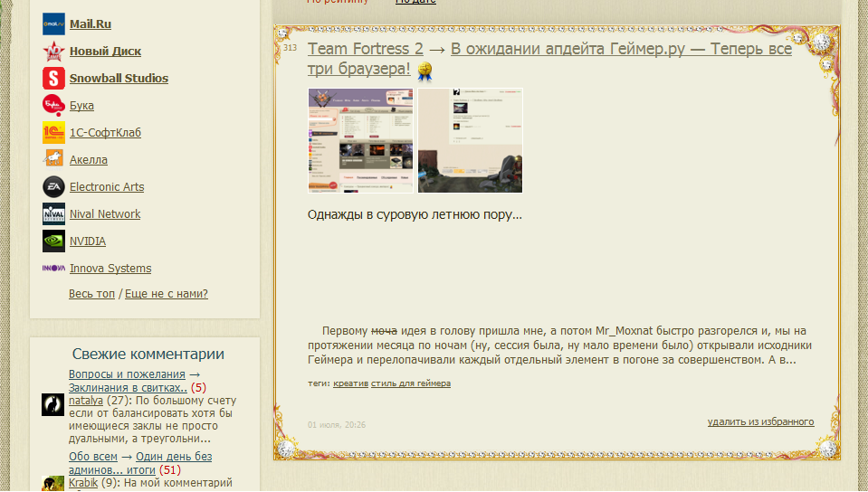The height and width of the screenshot is (492, 868).
Task: Click the 1С-СофтКлаб yellow logo
Action: click(x=53, y=133)
